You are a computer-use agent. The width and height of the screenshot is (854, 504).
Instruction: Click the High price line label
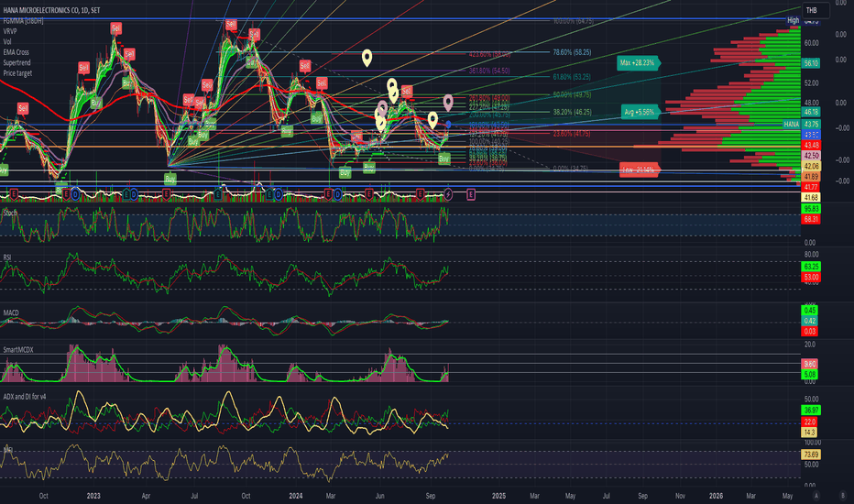[x=793, y=20]
